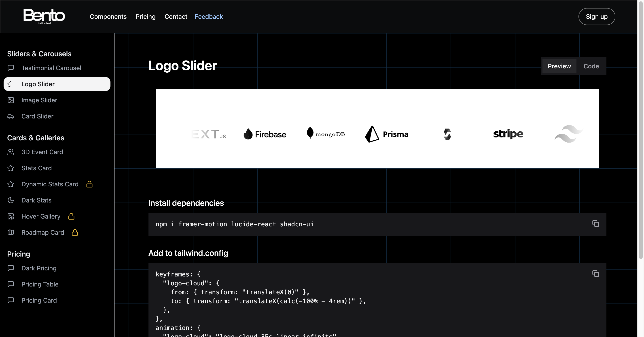Click the Pricing section heading in the sidebar
Screen dimensions: 644x337
pos(19,254)
